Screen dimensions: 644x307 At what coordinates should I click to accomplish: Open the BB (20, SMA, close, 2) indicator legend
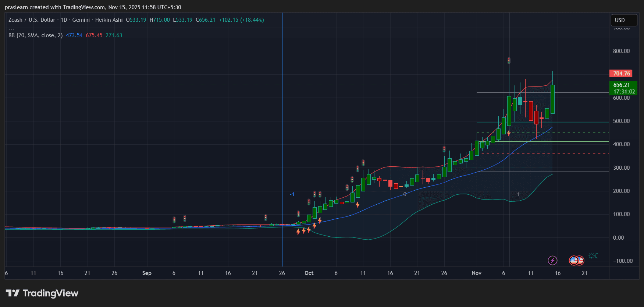tap(35, 35)
